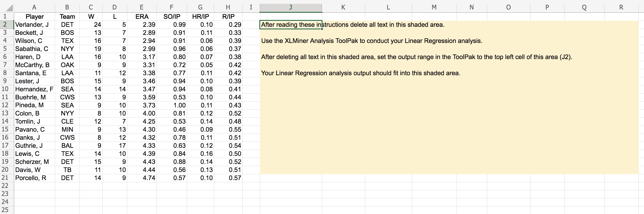Click Verlander's R/IP value 0.29
Image resolution: width=644 pixels, height=214 pixels.
(x=228, y=25)
